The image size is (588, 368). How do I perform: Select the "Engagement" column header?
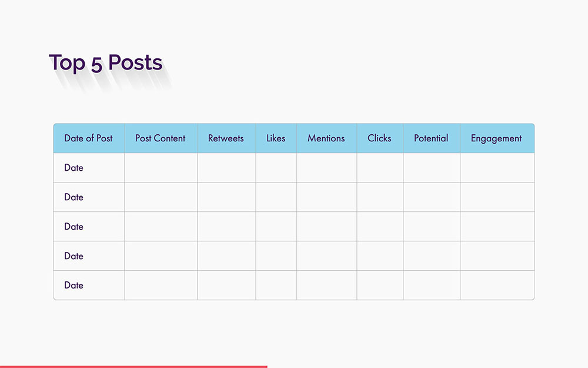click(497, 138)
